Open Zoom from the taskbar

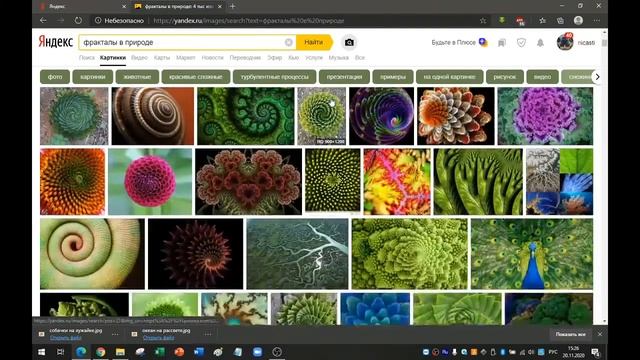pos(258,352)
